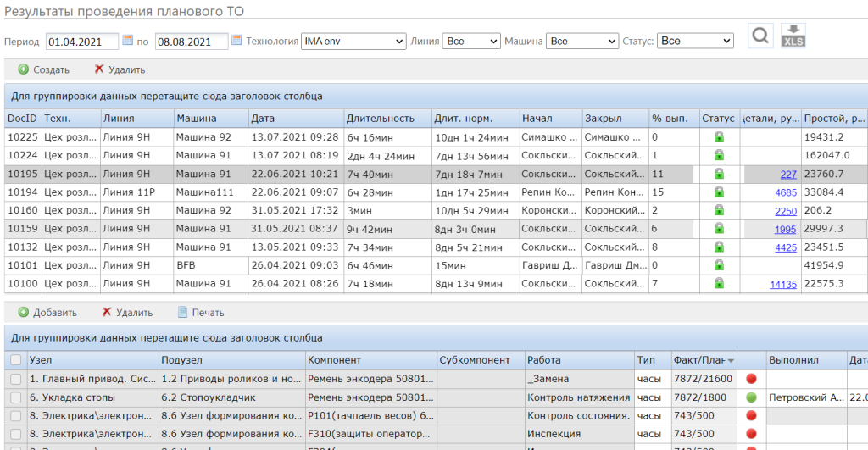Image resolution: width=868 pixels, height=450 pixels.
Task: Click the magnifier search icon
Action: [760, 36]
